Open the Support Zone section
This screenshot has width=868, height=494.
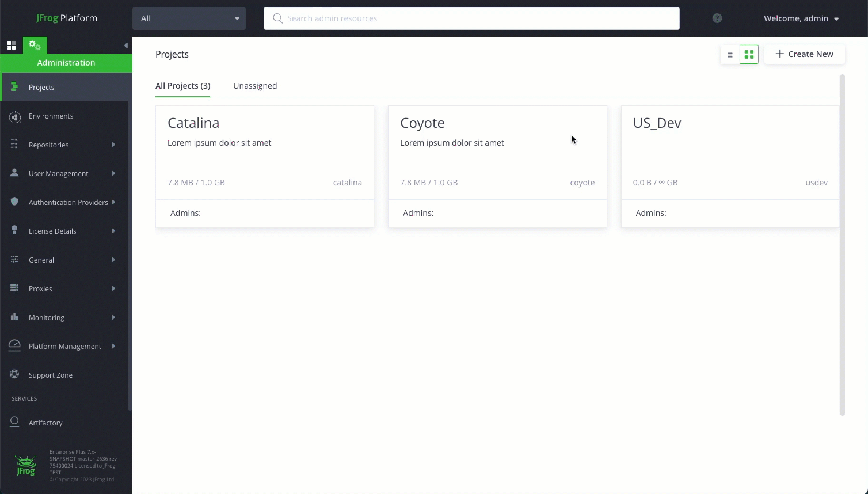50,375
